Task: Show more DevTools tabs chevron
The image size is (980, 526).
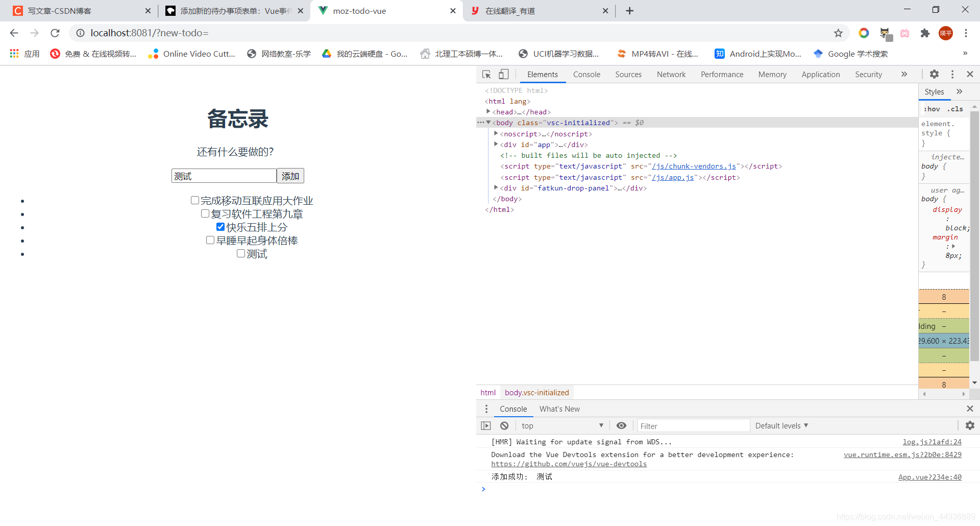Action: point(904,74)
